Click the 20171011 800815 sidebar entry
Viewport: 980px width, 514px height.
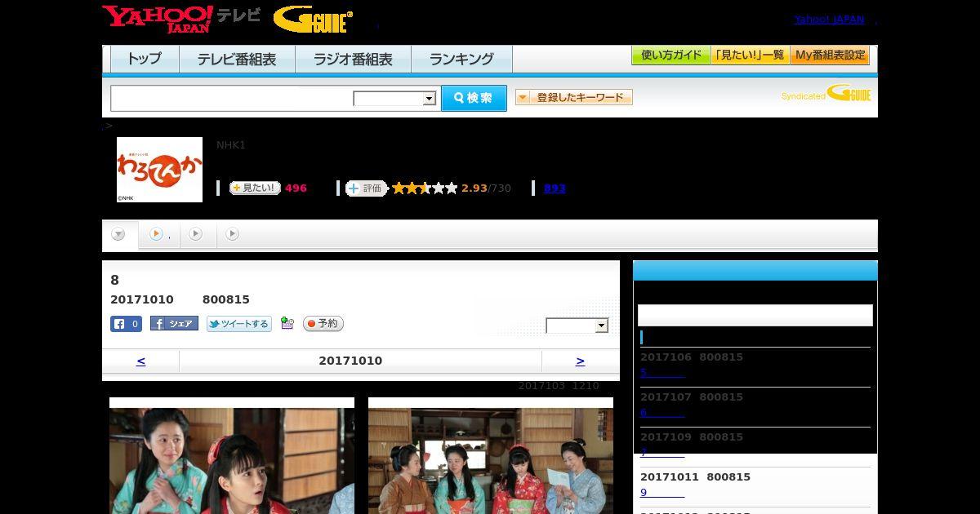695,476
